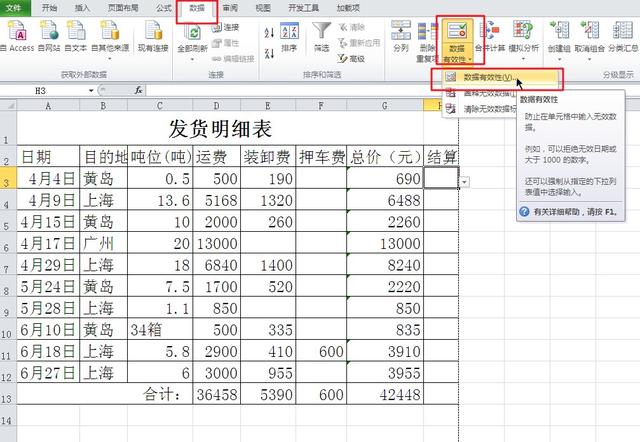This screenshot has height=442, width=640.
Task: Switch to the Add-ins (加载项) tab
Action: coord(348,8)
